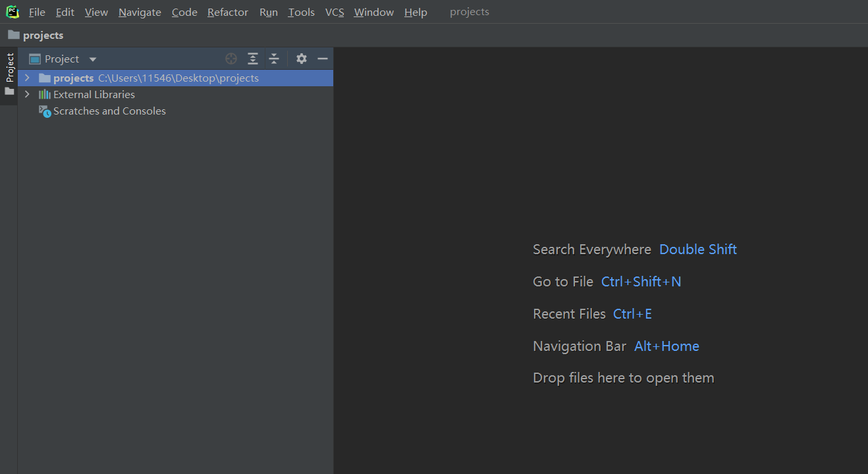This screenshot has height=474, width=868.
Task: Click the Ctrl+Shift+N shortcut text
Action: coord(641,282)
